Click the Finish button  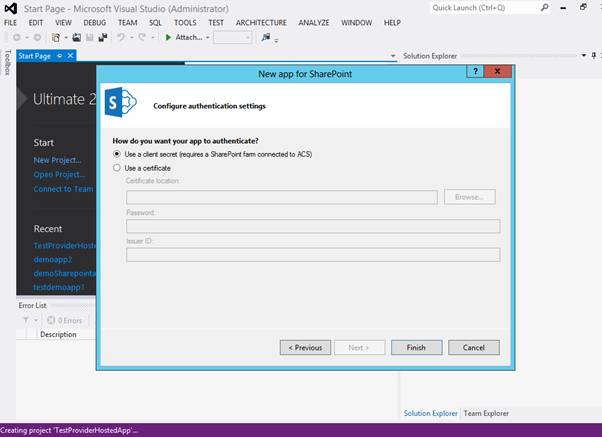click(416, 348)
